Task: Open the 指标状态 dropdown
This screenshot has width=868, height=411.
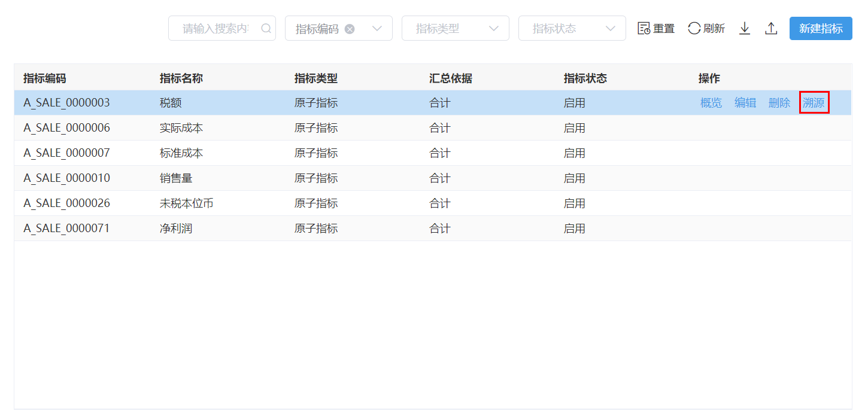Action: [x=572, y=28]
